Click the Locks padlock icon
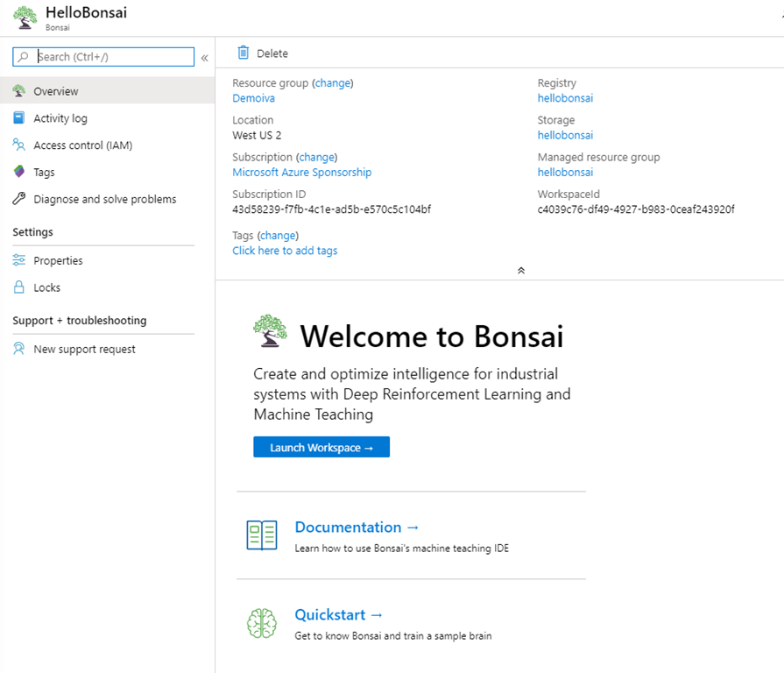The height and width of the screenshot is (673, 784). tap(19, 287)
